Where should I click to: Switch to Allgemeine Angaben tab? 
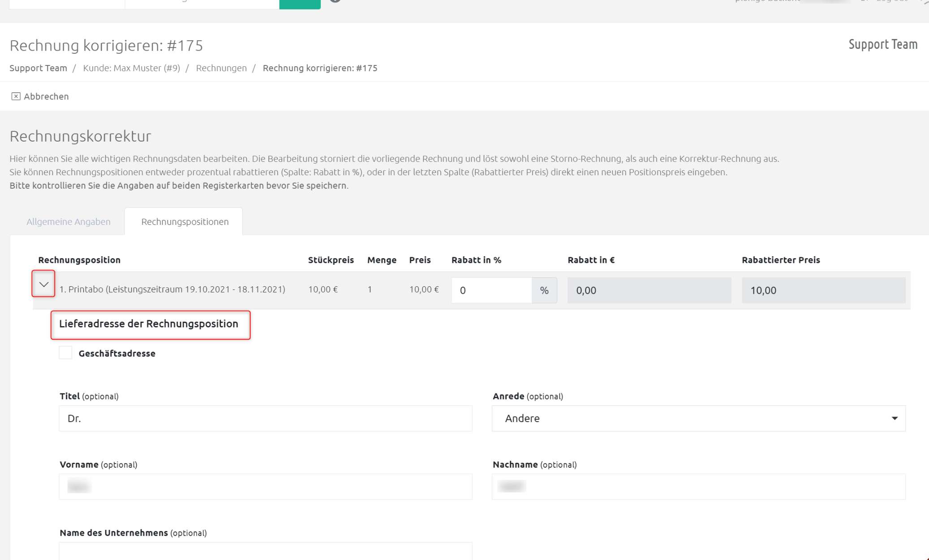(x=69, y=222)
